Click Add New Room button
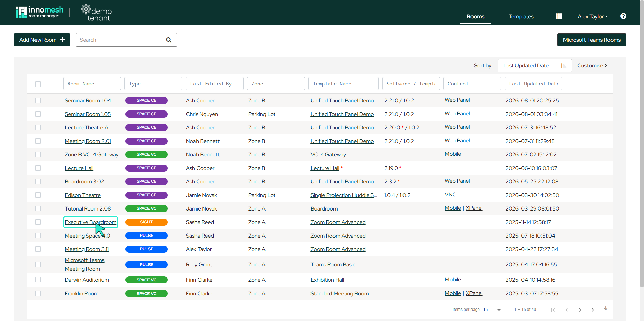 42,40
